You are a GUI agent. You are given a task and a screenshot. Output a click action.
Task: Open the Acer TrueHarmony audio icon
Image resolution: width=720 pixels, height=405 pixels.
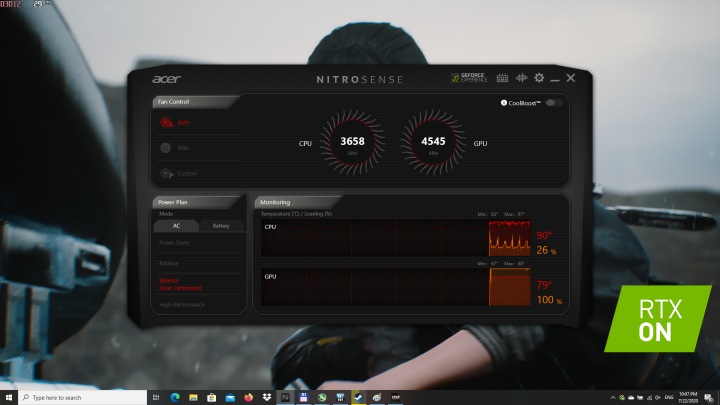click(521, 78)
